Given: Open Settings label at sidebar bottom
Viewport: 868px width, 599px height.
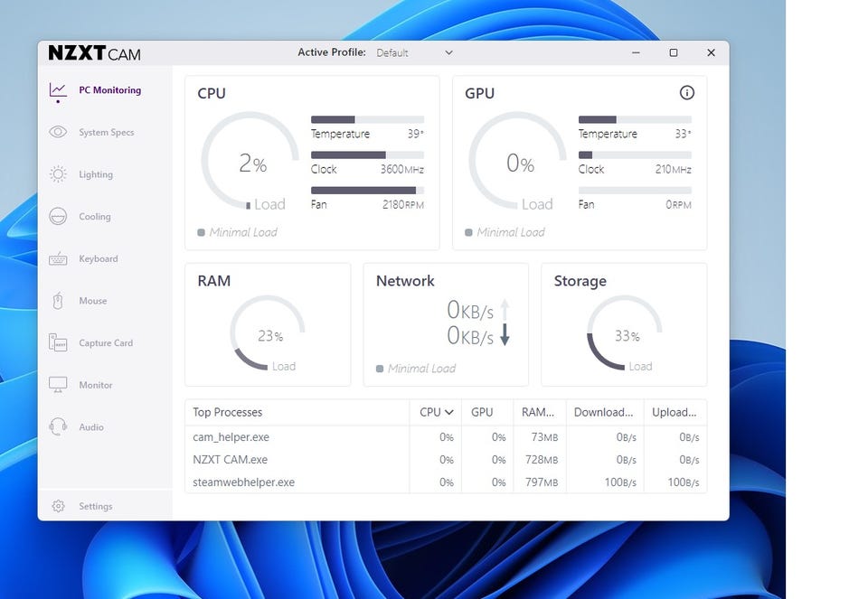Looking at the screenshot, I should (95, 506).
